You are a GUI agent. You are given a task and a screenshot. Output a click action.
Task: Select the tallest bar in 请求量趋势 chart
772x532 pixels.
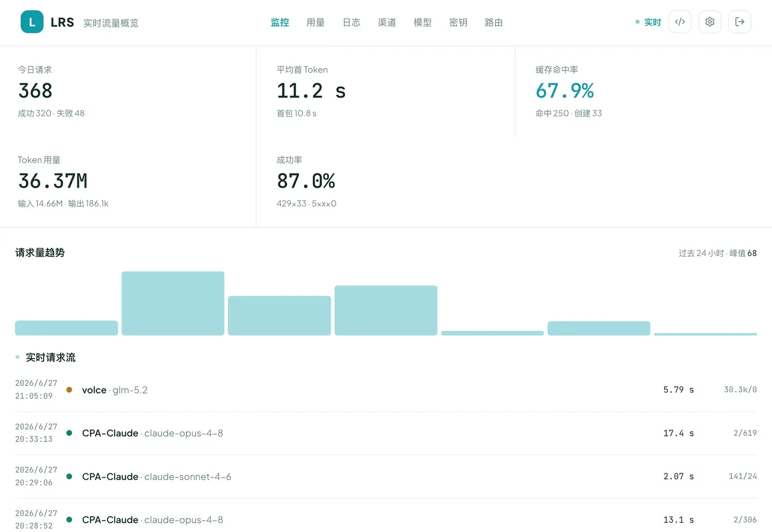[x=173, y=304]
